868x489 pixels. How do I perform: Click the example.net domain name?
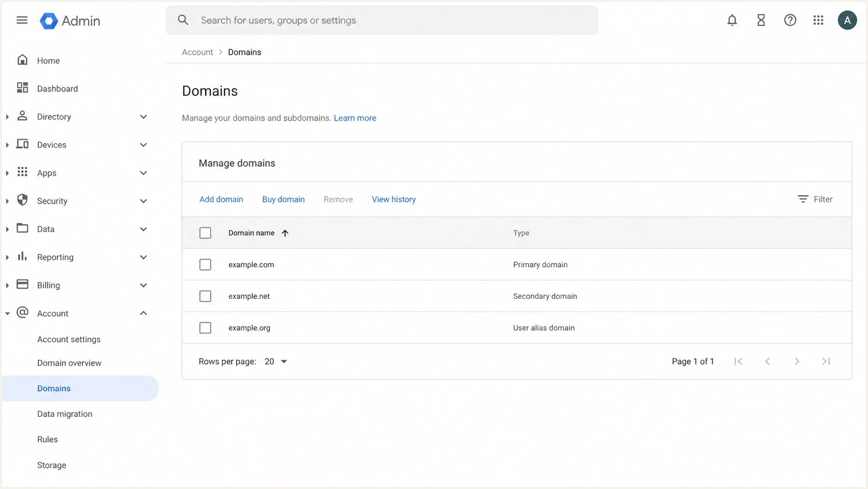[x=249, y=296]
